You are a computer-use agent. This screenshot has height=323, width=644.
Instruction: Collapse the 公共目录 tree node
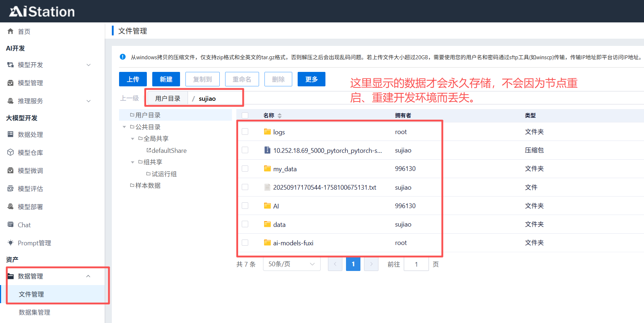tap(124, 127)
